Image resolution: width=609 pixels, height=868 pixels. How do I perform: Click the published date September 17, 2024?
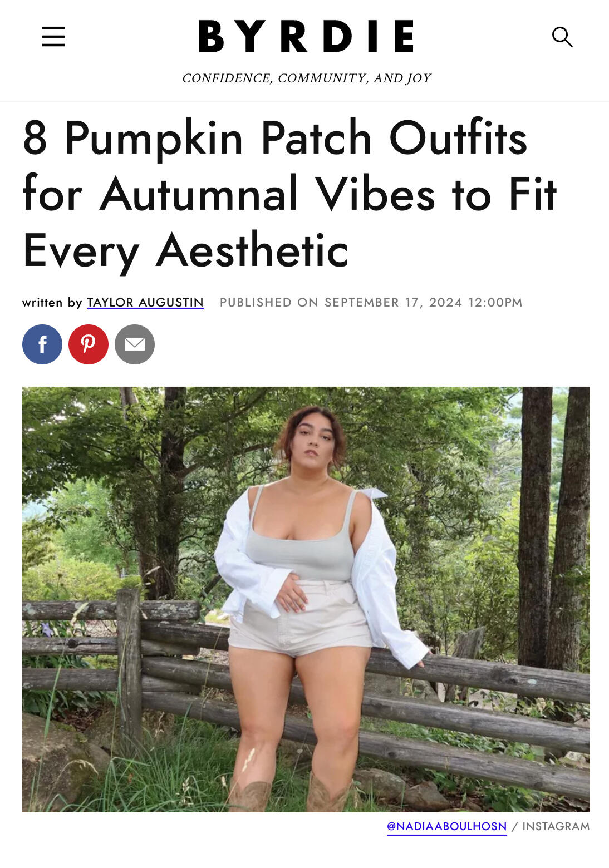394,303
